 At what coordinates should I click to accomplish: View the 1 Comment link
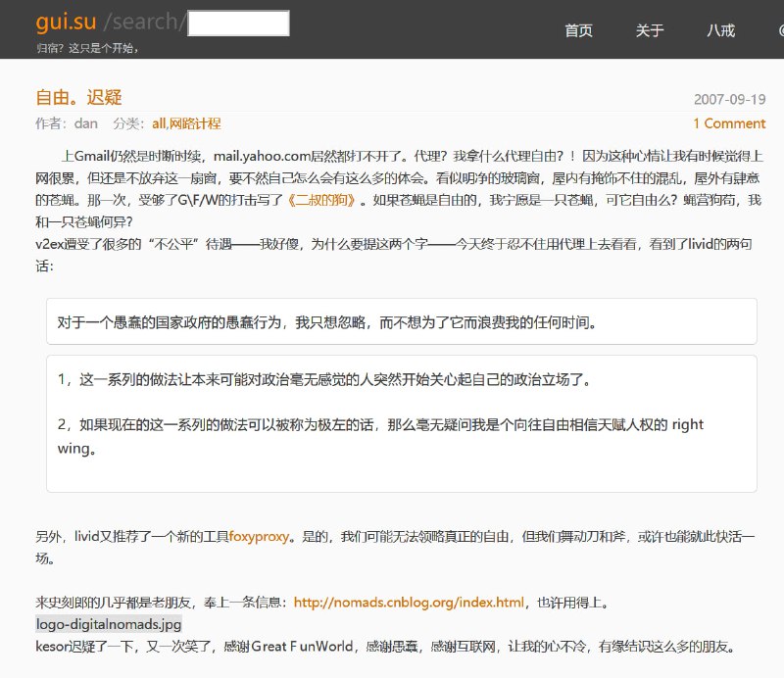coord(730,123)
